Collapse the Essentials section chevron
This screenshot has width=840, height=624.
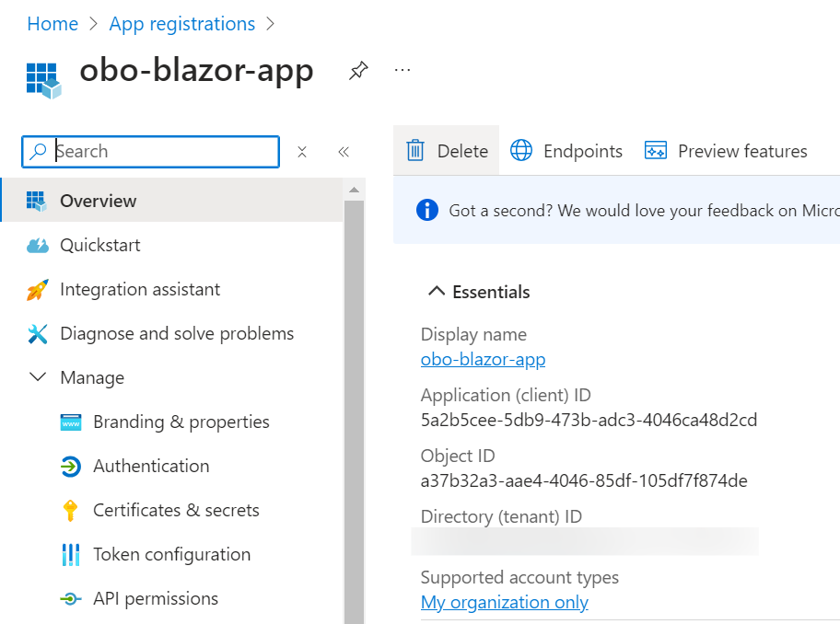point(437,291)
